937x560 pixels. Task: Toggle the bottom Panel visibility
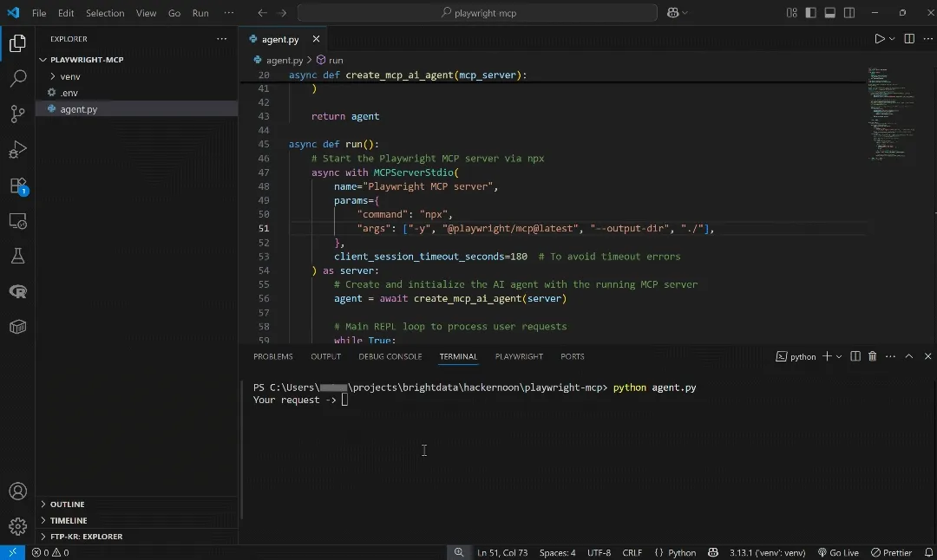[829, 12]
